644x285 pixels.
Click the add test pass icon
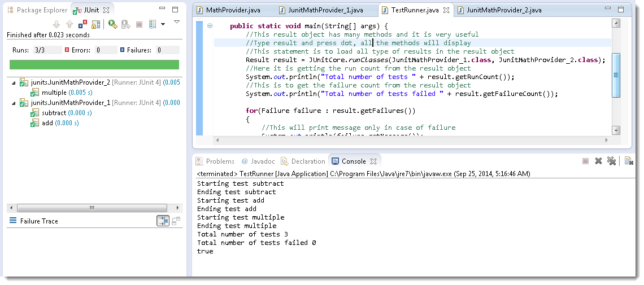click(35, 123)
